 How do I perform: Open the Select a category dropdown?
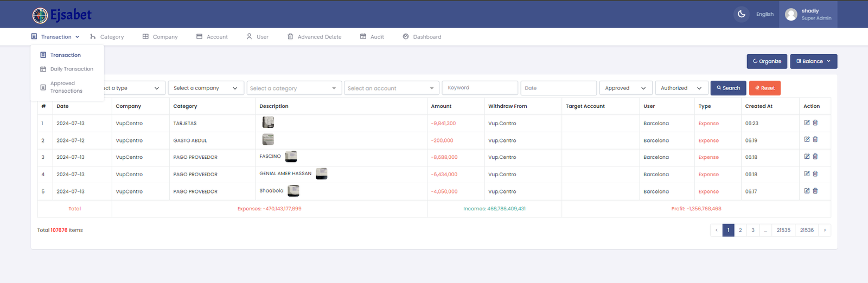(293, 88)
